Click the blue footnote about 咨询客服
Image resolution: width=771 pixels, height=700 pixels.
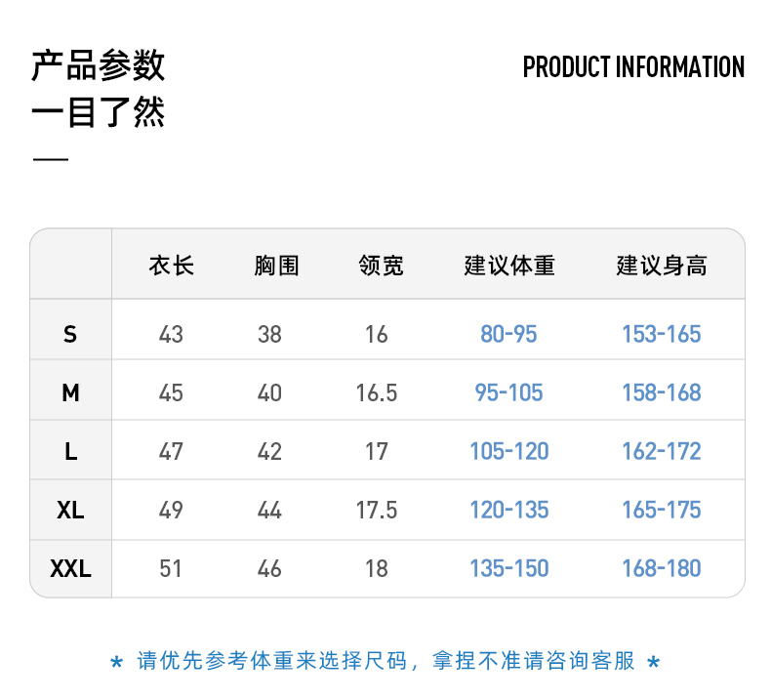tap(385, 662)
